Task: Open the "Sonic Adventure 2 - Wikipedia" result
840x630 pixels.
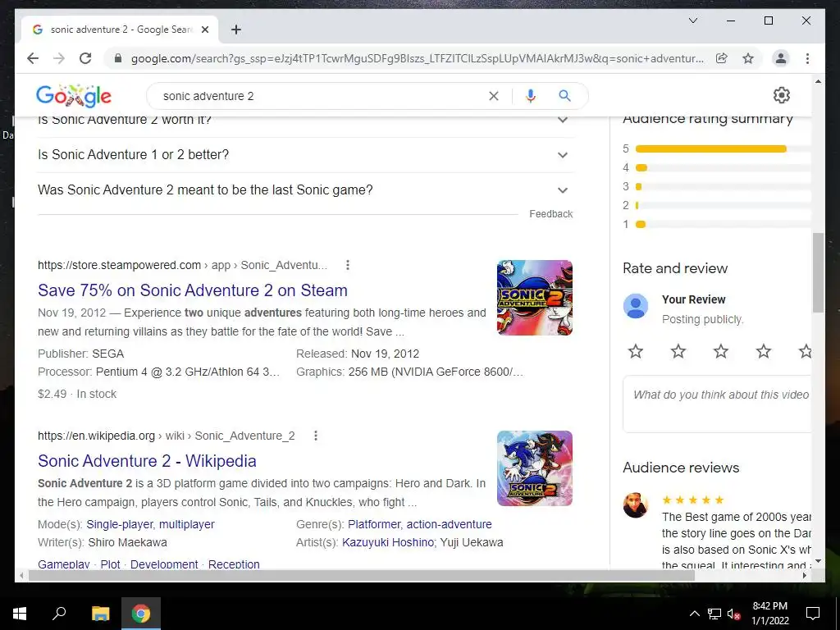Action: point(147,461)
